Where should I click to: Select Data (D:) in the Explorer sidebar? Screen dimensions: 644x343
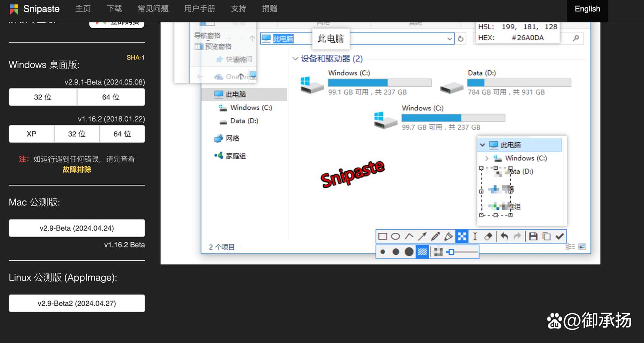[239, 121]
